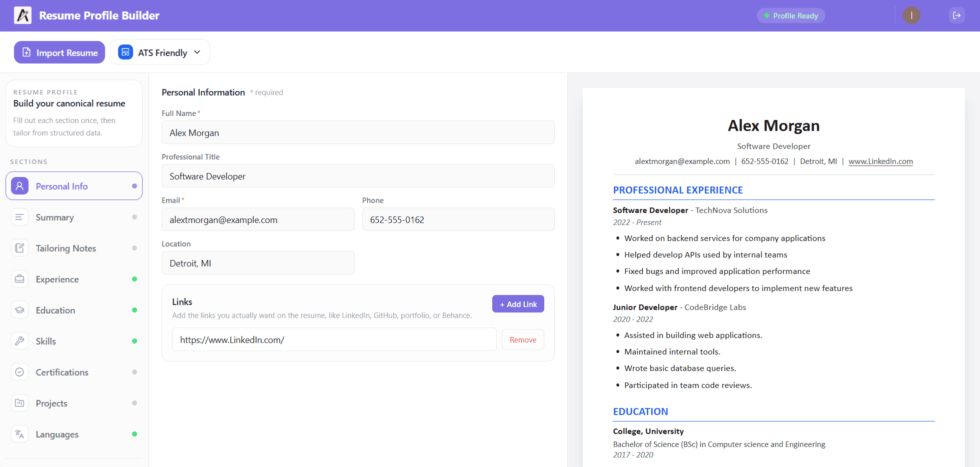Click the Languages translation icon

20,434
